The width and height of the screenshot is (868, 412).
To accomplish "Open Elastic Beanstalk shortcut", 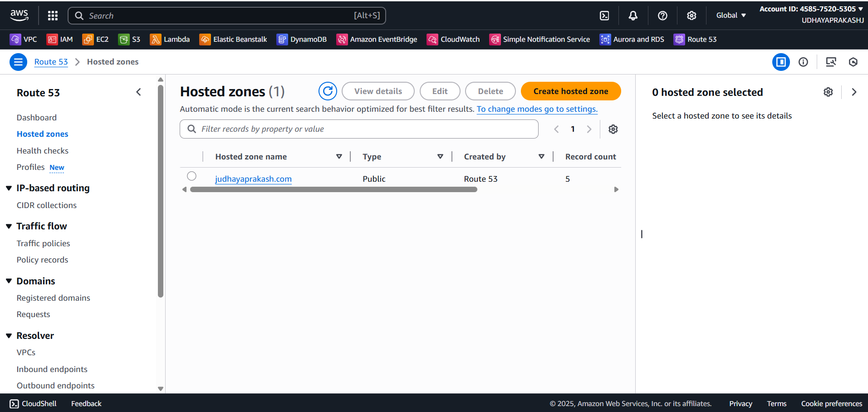I will click(x=233, y=40).
